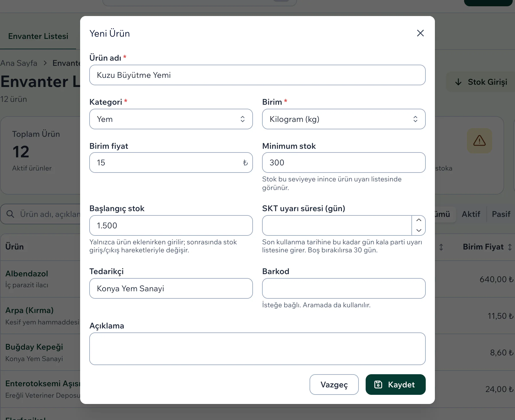Open the Arpa (Kırma) product row

29,310
